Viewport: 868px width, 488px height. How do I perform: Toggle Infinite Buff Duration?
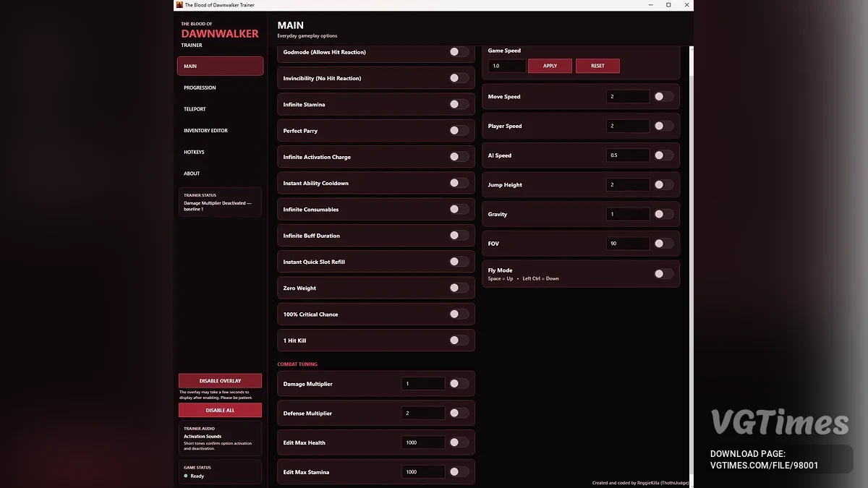(459, 236)
